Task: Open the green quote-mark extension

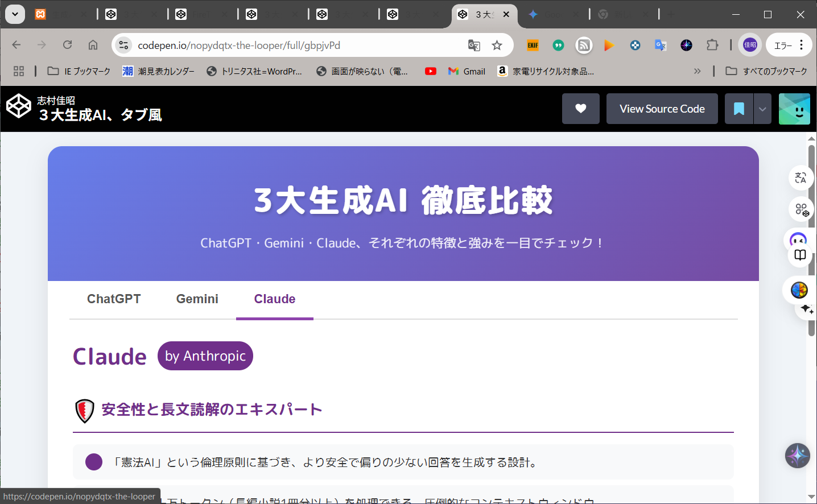Action: [559, 45]
